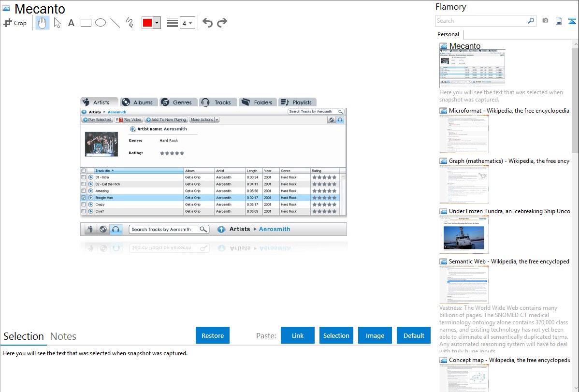Choose the freehand scribble tool
Image resolution: width=579 pixels, height=392 pixels.
pyautogui.click(x=129, y=23)
